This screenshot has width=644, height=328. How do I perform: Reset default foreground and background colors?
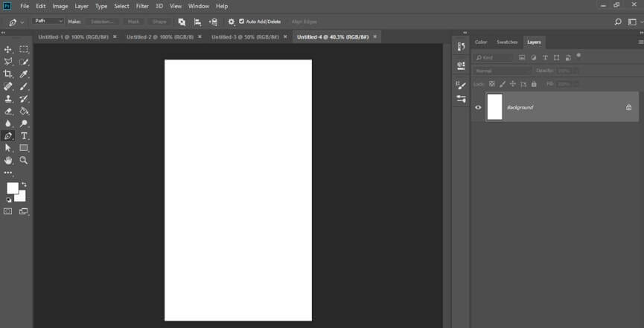point(9,200)
